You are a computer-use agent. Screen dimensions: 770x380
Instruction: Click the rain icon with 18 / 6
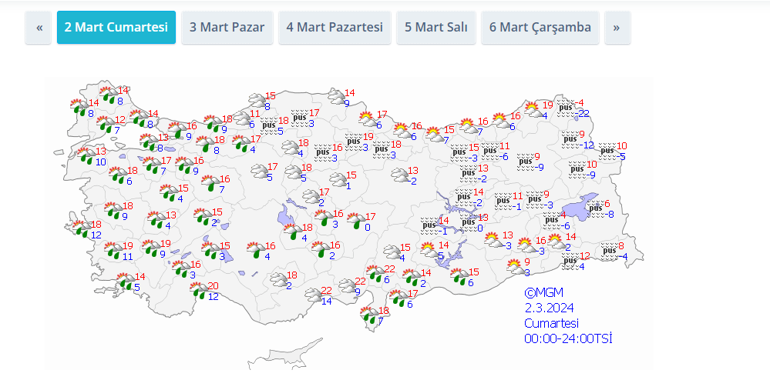point(118,175)
